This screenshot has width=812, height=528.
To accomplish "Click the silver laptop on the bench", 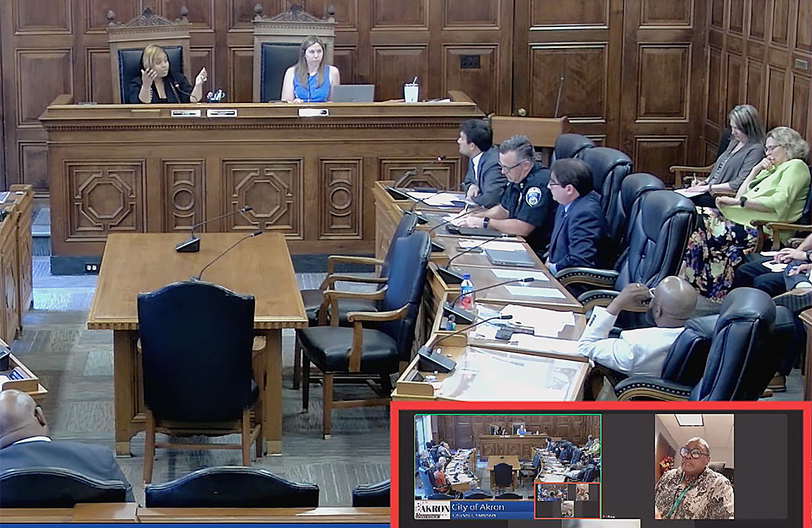I will tap(352, 93).
